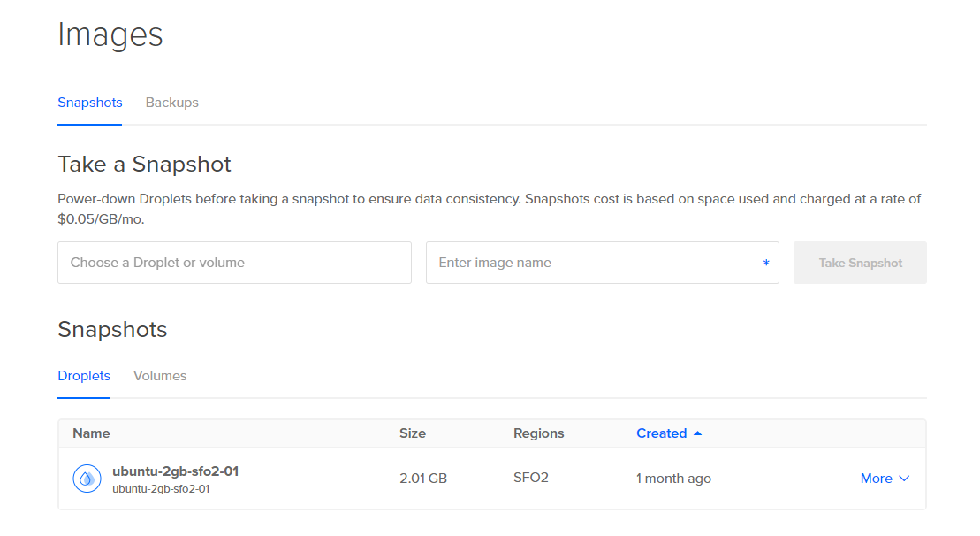Sort snapshots by Created column
The width and height of the screenshot is (980, 536).
(x=661, y=433)
